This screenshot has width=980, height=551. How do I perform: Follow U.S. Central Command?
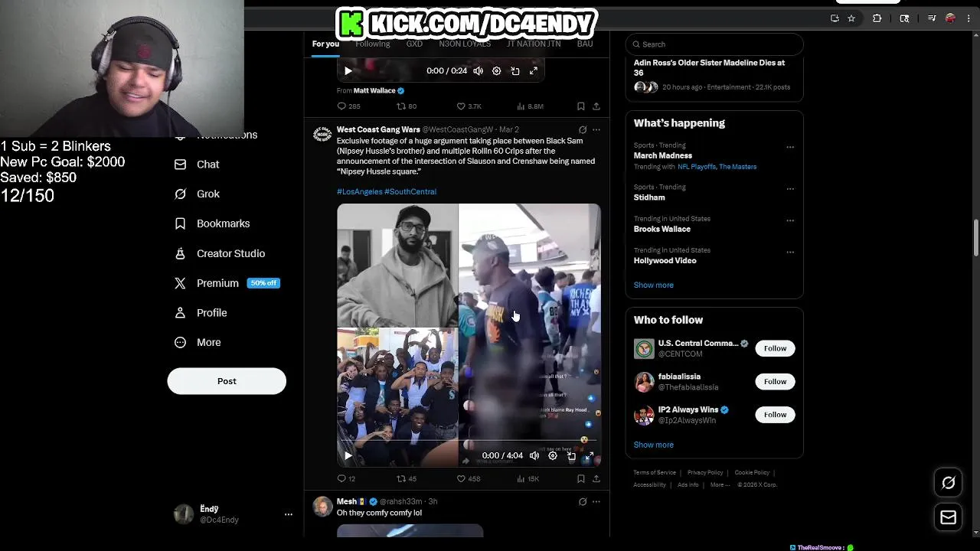pos(775,348)
